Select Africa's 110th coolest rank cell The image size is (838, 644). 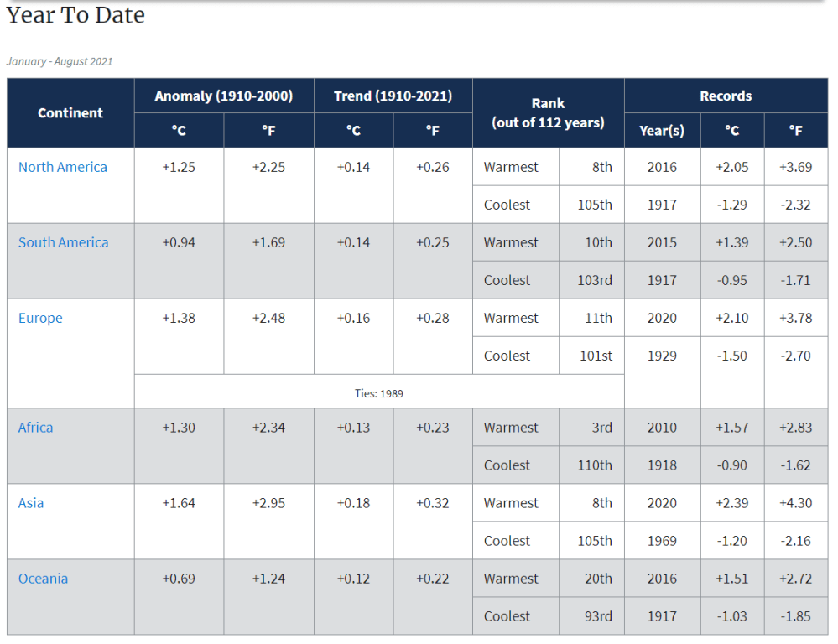coord(594,465)
